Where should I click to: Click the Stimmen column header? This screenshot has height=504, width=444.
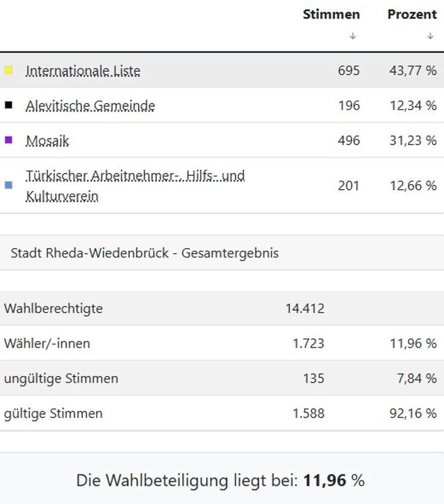coord(331,15)
